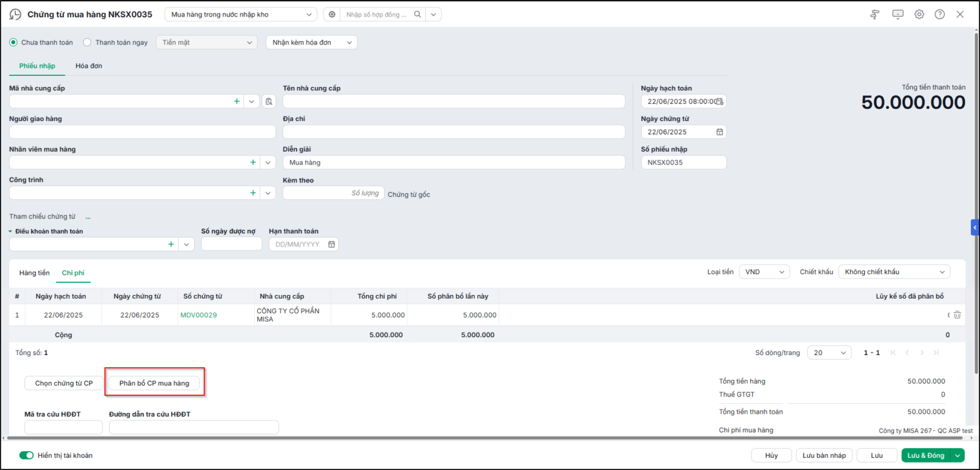This screenshot has width=980, height=470.
Task: Open Chiết khấu Không chiết khấu dropdown
Action: coord(894,272)
